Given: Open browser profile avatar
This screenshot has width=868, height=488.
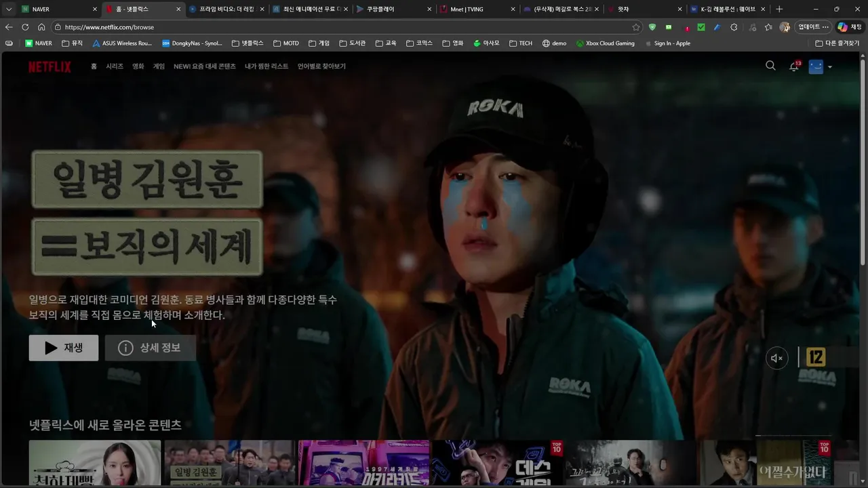Looking at the screenshot, I should (x=785, y=27).
